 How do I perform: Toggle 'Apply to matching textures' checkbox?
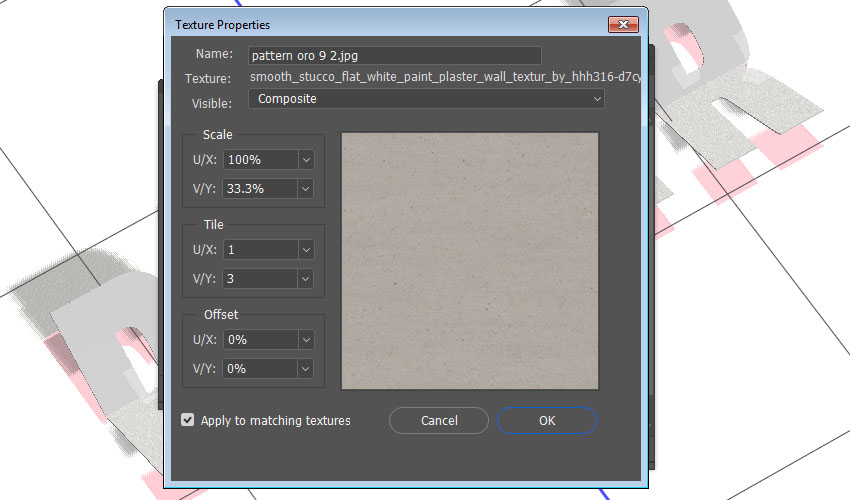(188, 420)
